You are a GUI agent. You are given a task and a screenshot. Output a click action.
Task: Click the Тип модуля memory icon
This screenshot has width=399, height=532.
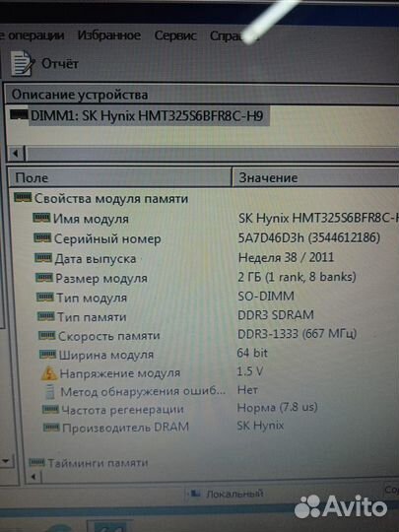pos(44,297)
